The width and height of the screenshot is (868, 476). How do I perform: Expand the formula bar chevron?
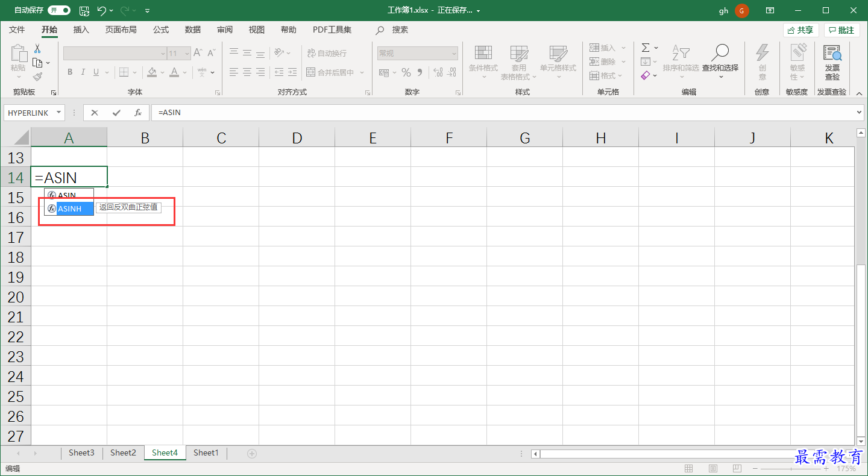click(859, 112)
